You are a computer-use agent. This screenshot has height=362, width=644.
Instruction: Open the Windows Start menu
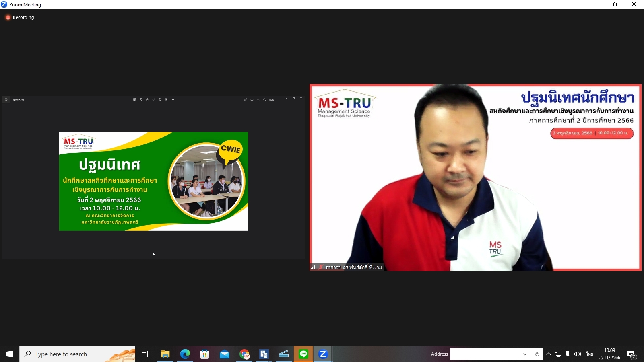pos(10,354)
